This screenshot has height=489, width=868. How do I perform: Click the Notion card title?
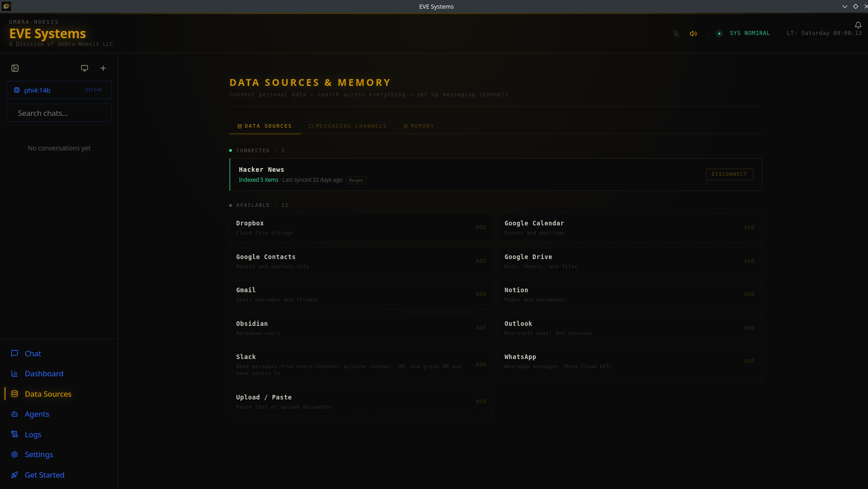517,290
